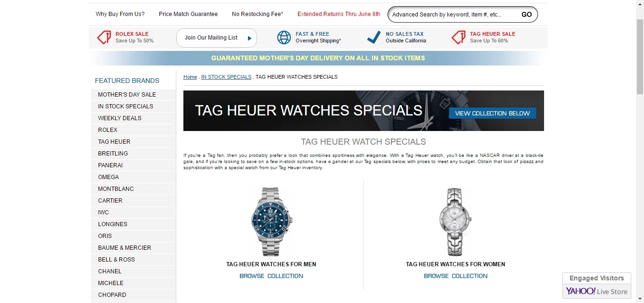Click the Fast & Free shipping globe icon

coord(284,37)
